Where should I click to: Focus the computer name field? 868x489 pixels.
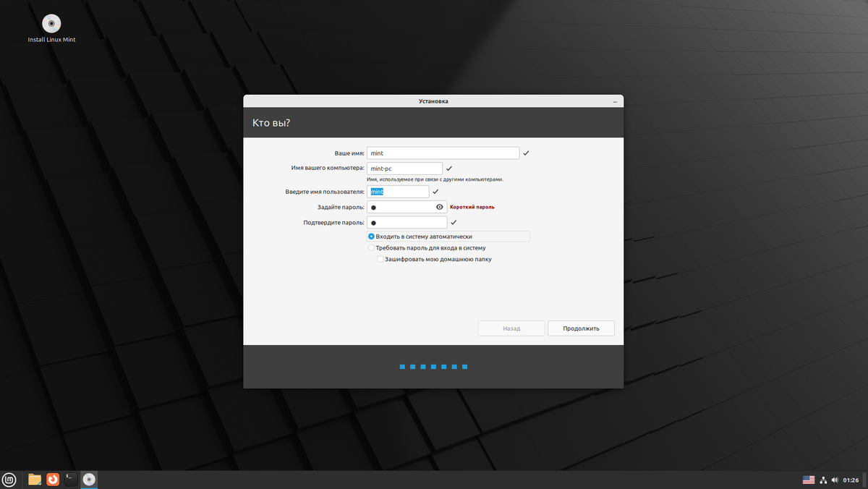(404, 169)
